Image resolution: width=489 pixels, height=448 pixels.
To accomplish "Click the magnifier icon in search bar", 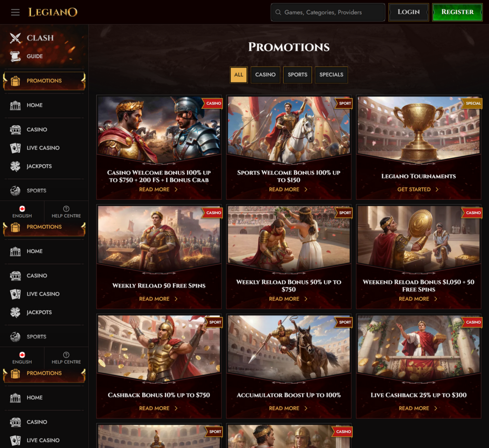I will [278, 12].
